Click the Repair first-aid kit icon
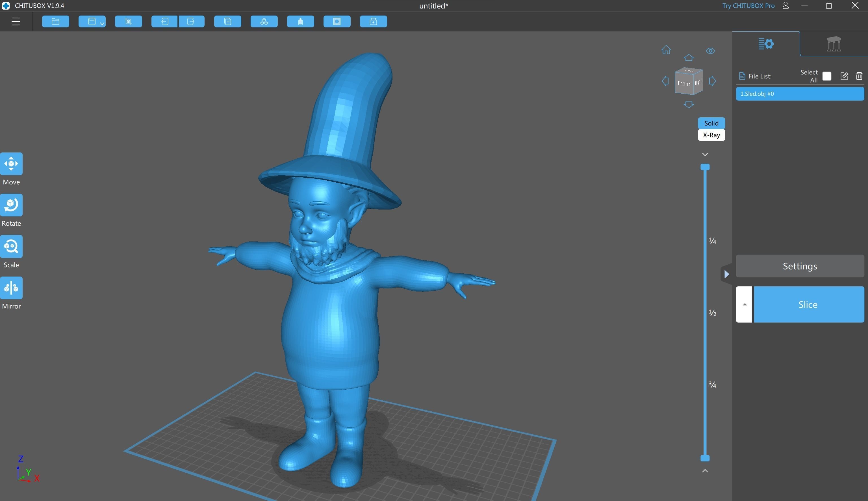 point(373,22)
